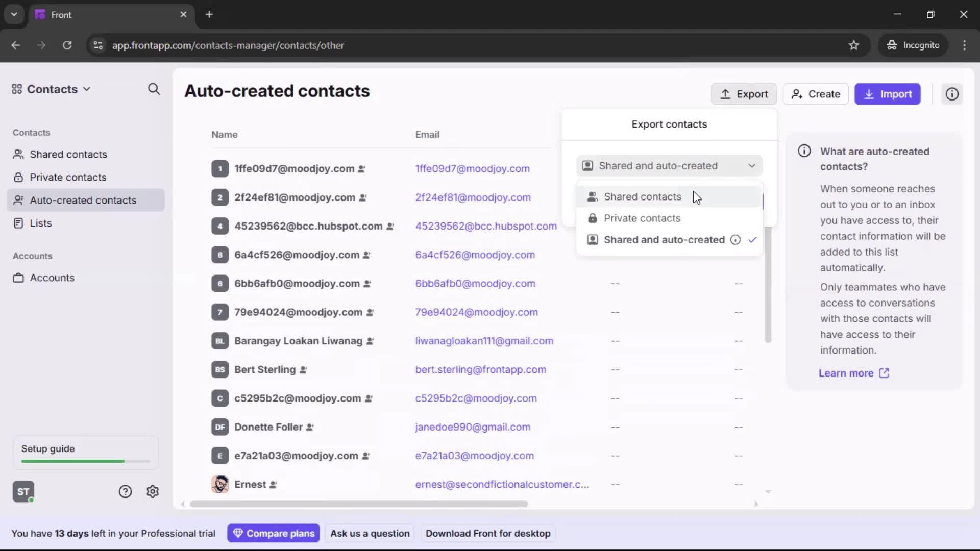Select the Private contacts export option
The image size is (980, 551).
pos(642,218)
